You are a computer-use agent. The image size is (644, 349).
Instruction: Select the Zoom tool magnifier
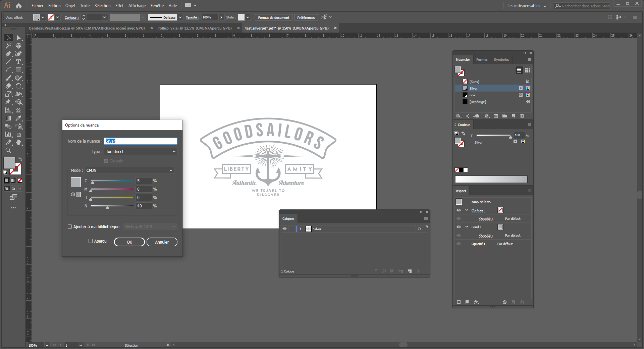coord(8,150)
